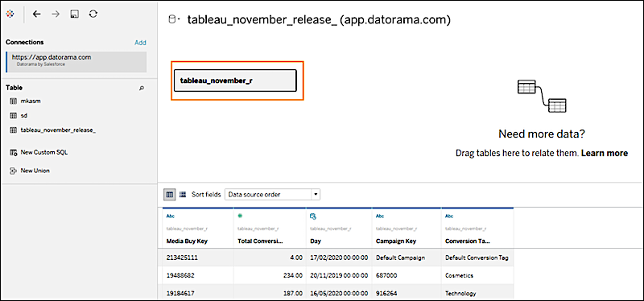Open the Sort fields dropdown
The image size is (644, 301).
click(x=272, y=195)
